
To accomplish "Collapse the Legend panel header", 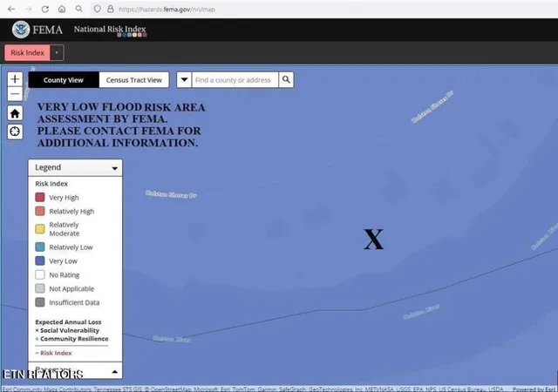I will (x=76, y=167).
